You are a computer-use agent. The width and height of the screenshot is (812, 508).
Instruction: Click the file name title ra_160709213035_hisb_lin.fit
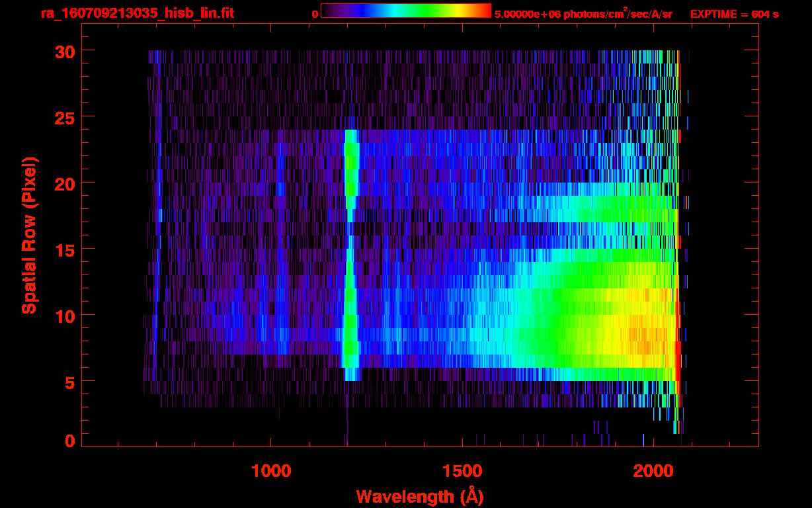coord(137,14)
